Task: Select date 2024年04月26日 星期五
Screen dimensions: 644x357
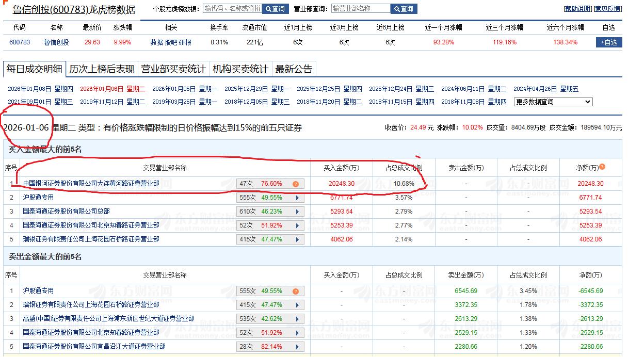Action: [546, 89]
